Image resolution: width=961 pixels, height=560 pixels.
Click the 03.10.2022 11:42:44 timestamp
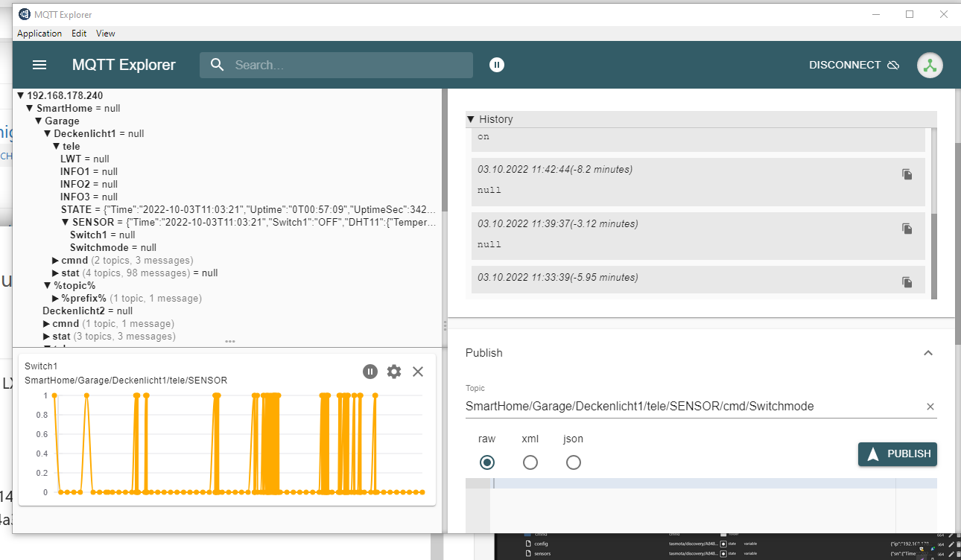[555, 170]
